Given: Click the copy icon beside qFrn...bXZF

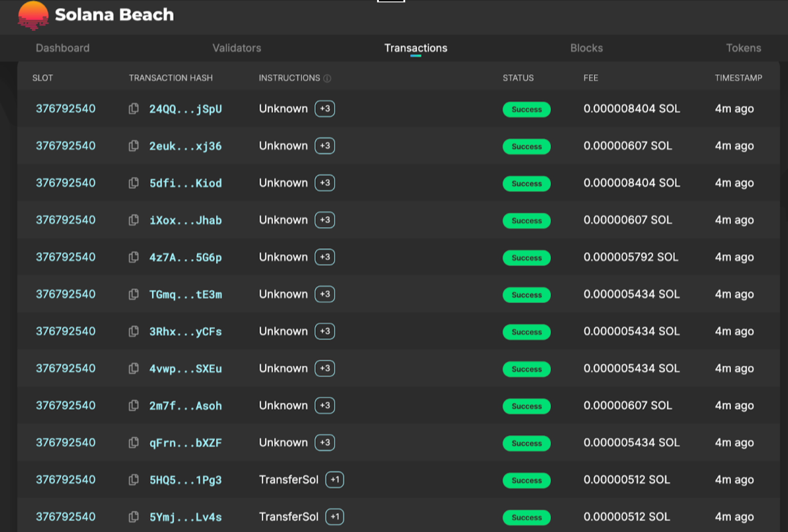Looking at the screenshot, I should [133, 443].
